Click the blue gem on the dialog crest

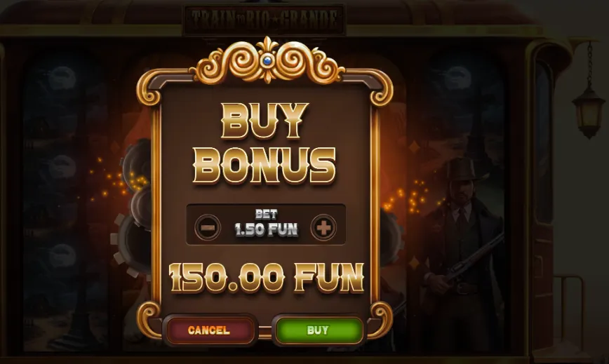(267, 60)
